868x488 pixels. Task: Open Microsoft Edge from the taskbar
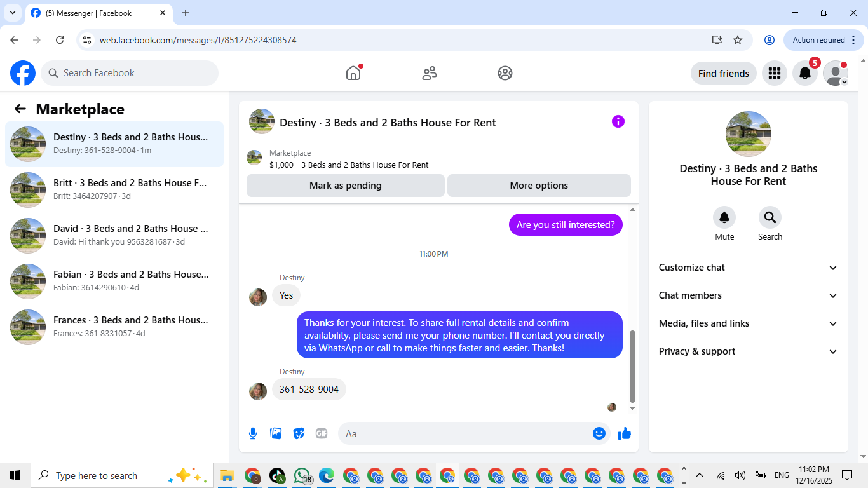[327, 475]
